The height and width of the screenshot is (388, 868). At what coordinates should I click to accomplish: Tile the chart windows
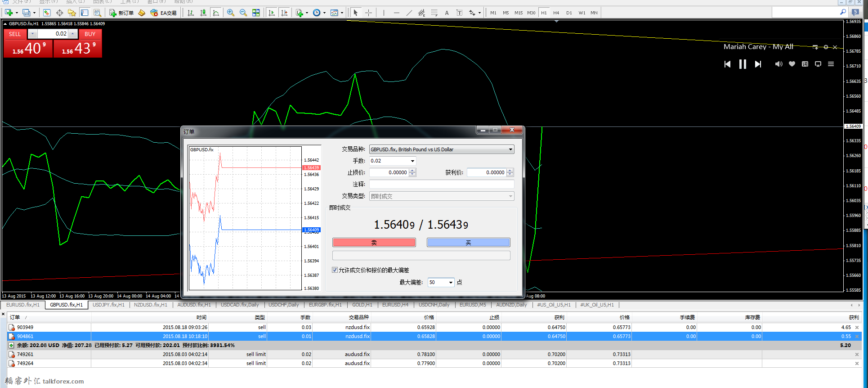256,13
